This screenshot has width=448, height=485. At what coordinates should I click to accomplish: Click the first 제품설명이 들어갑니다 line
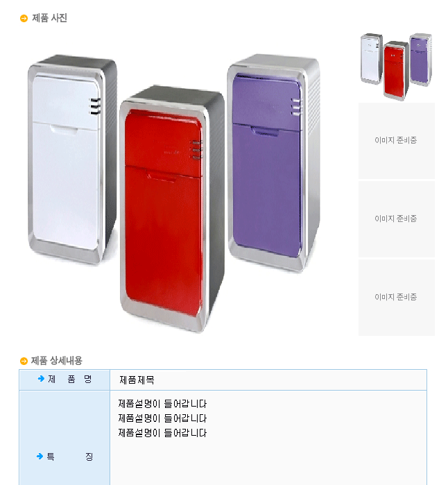pos(162,404)
